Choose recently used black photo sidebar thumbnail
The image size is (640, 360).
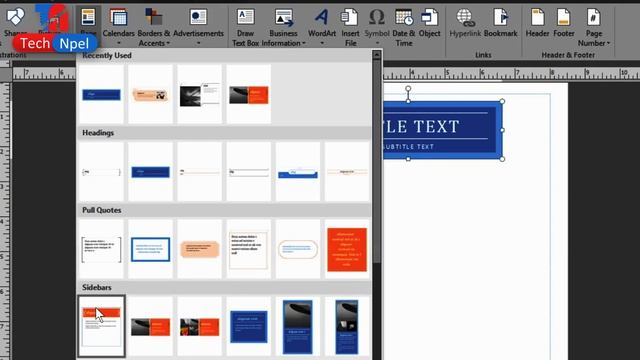coord(200,94)
